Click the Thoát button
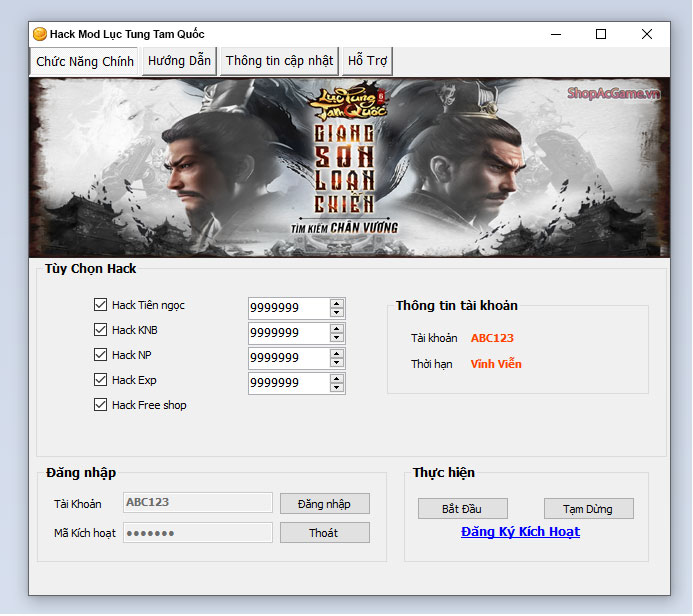Image resolution: width=693 pixels, height=616 pixels. tap(324, 533)
